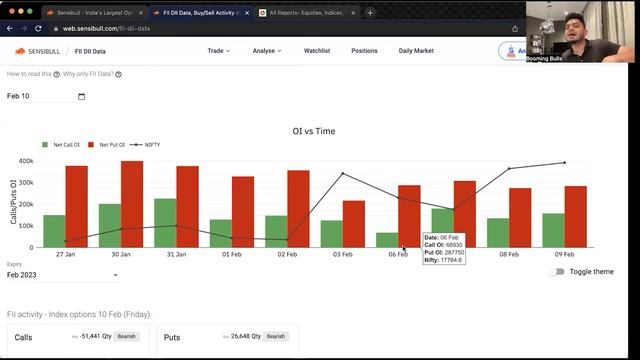Open the Feb 2023 expiry dropdown
This screenshot has height=360, width=640.
point(63,275)
